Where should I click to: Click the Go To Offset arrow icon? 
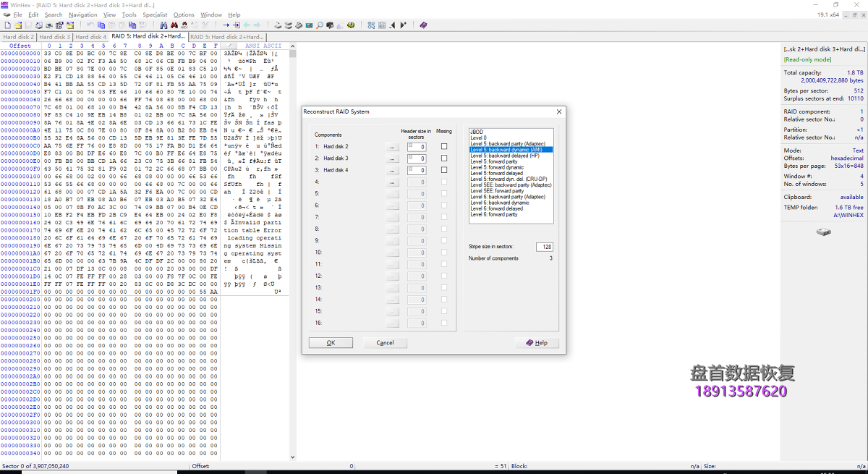point(226,25)
